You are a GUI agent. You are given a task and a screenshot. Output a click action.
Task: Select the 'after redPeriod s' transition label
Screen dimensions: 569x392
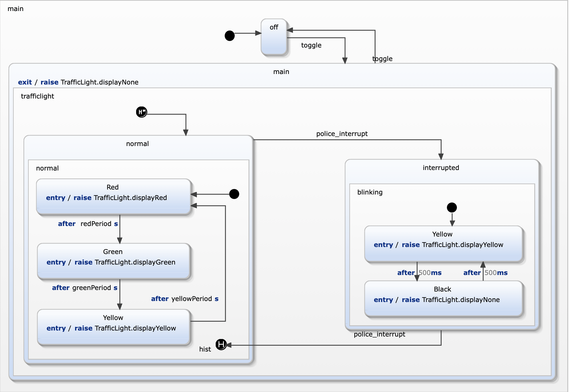[x=88, y=224]
